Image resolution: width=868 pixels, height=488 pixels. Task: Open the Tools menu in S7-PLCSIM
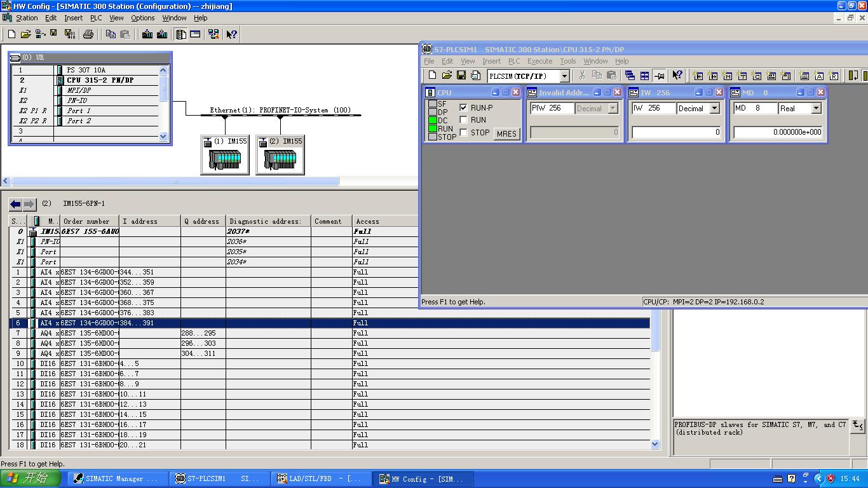pos(567,61)
